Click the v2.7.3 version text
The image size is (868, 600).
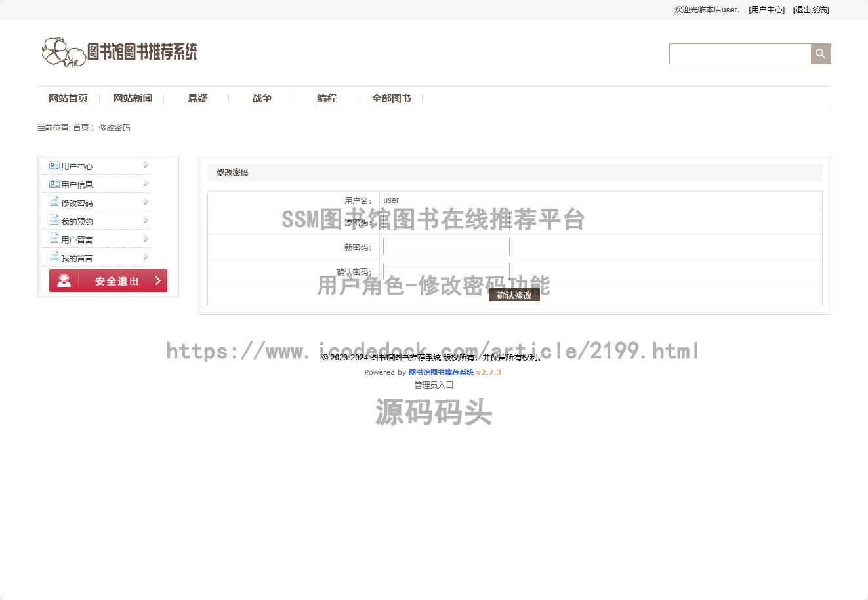[x=489, y=372]
